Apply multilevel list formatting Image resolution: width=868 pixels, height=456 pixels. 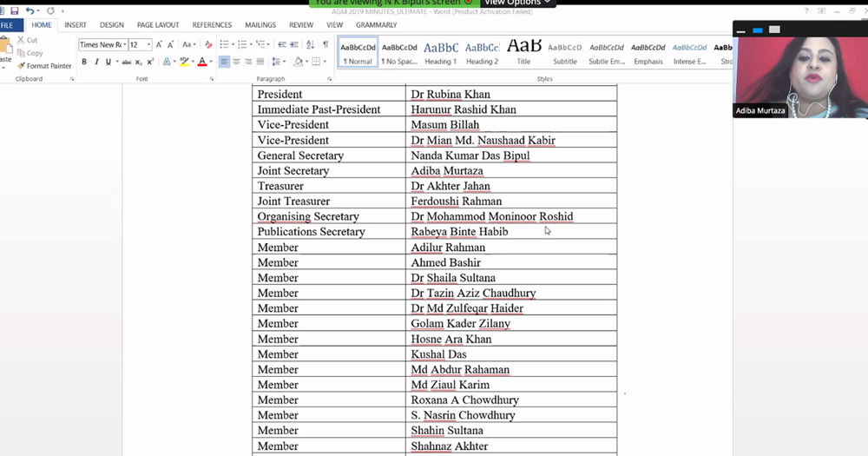(260, 44)
